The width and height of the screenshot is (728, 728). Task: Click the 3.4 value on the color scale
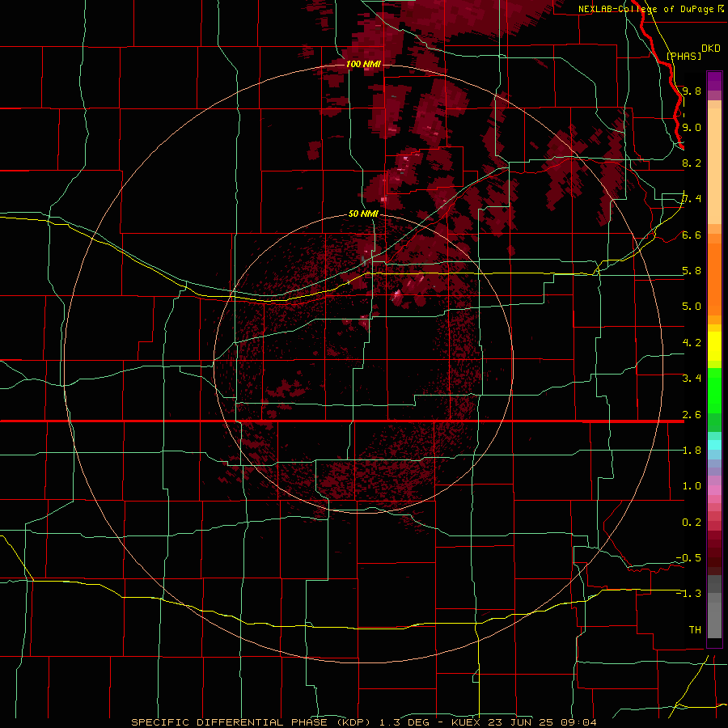click(x=692, y=379)
